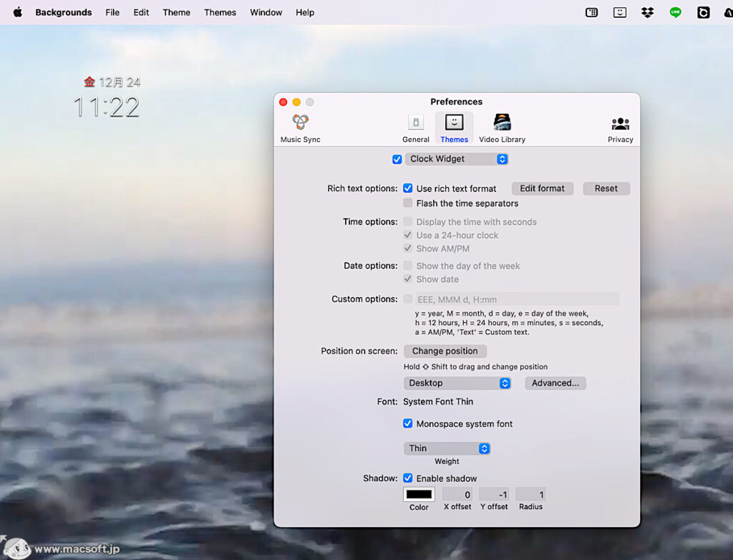Open the Edit menu
Viewport: 733px width, 560px height.
click(141, 12)
